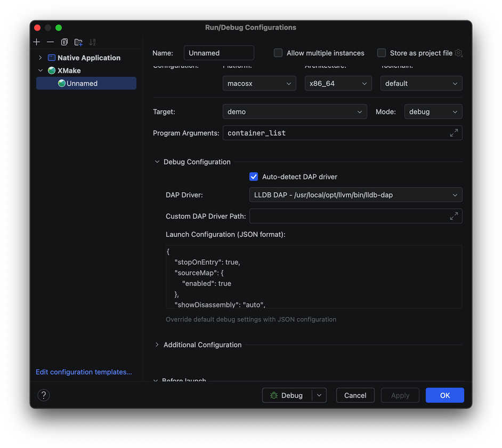502x448 pixels.
Task: Click the Edit configuration templates link
Action: (84, 372)
